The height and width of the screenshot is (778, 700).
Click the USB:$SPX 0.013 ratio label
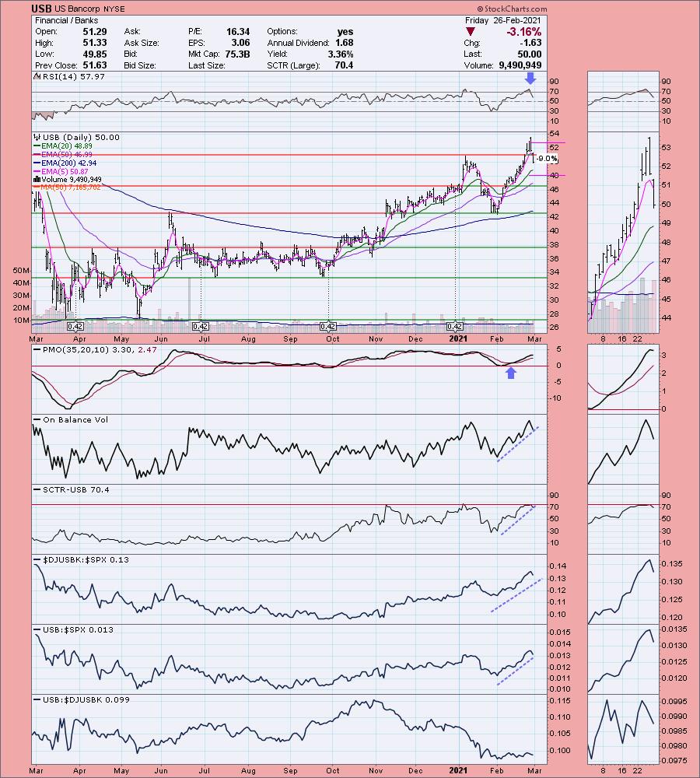coord(78,629)
